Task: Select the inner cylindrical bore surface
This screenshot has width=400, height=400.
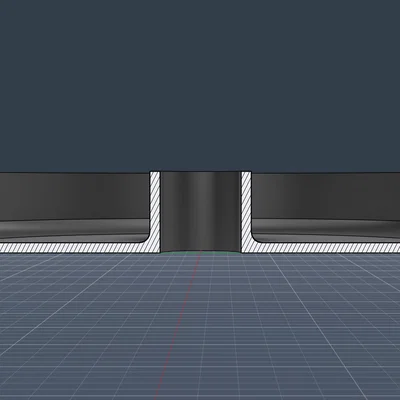Action: (x=200, y=211)
